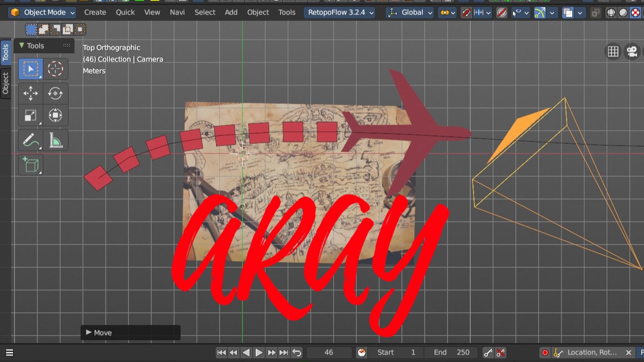Activate the 3D Cursor tool

55,69
